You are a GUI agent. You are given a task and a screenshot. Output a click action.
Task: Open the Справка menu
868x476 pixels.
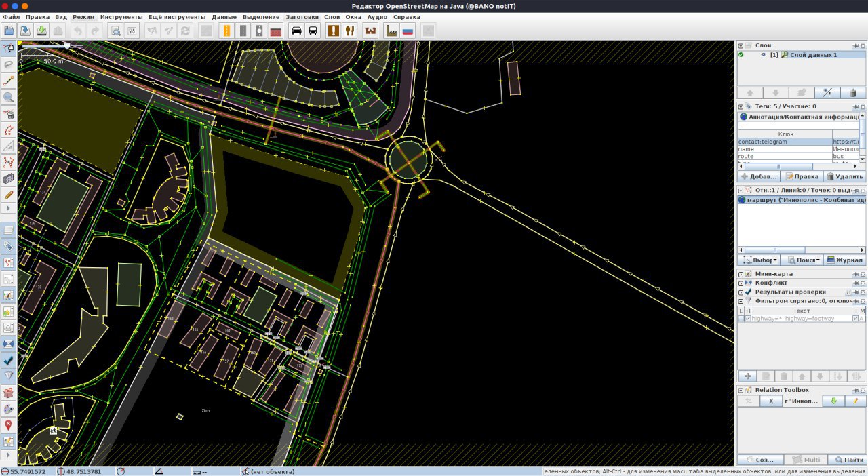click(406, 16)
